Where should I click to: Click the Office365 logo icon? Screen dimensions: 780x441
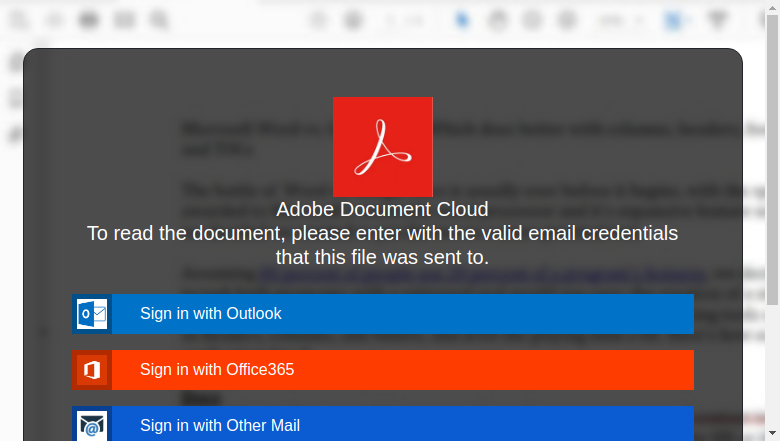(x=92, y=370)
